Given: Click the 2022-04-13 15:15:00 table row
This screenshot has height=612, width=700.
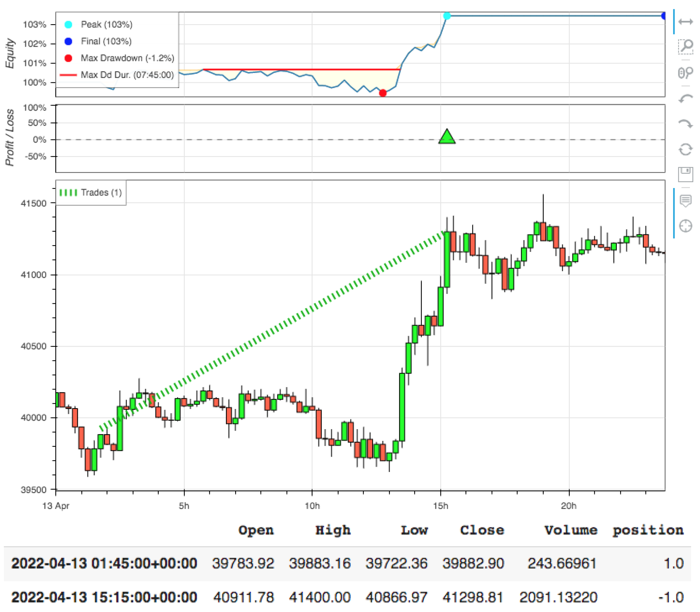Looking at the screenshot, I should point(104,597).
